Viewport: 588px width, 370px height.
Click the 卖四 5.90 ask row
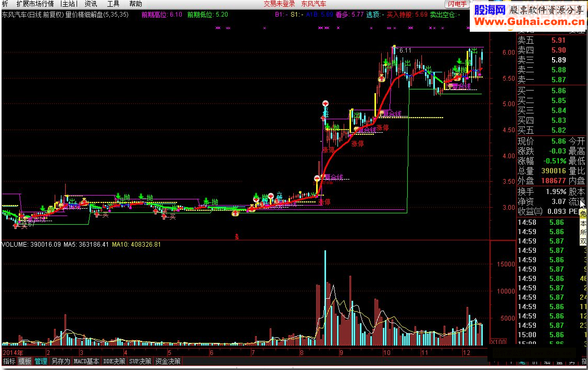542,50
